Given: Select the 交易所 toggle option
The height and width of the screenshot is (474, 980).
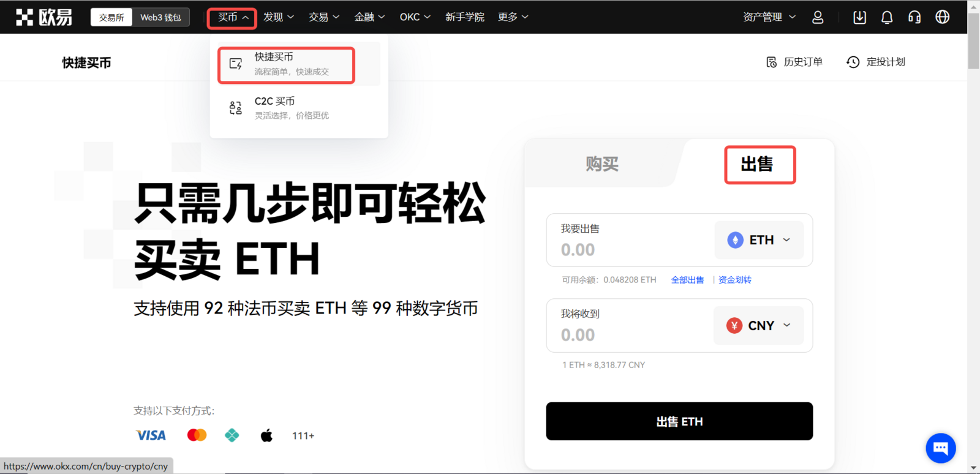Looking at the screenshot, I should click(x=111, y=17).
